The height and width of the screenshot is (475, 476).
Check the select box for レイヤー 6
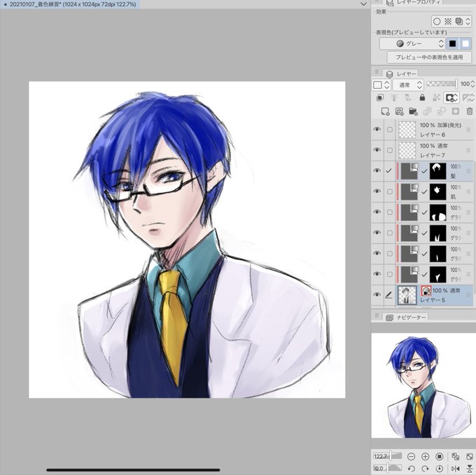tap(390, 130)
